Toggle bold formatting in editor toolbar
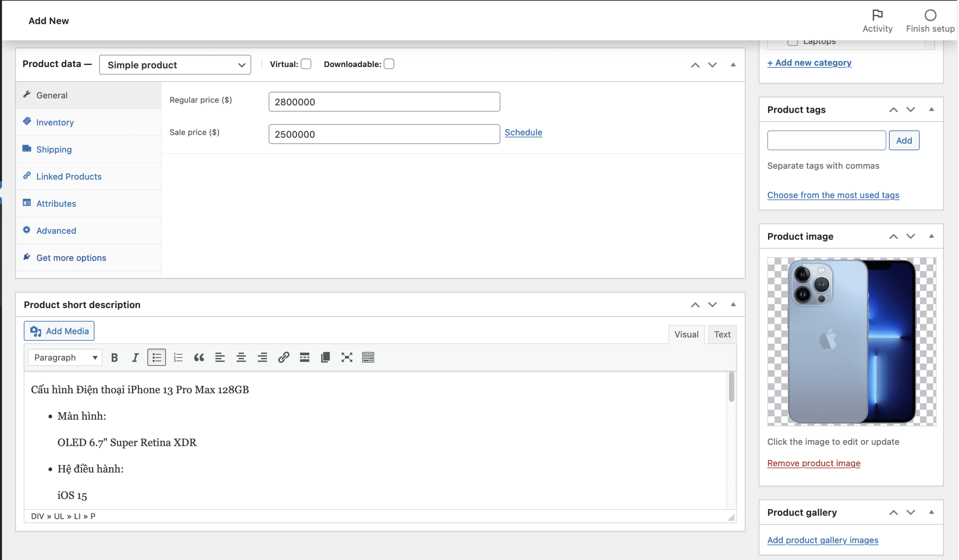 [x=114, y=357]
